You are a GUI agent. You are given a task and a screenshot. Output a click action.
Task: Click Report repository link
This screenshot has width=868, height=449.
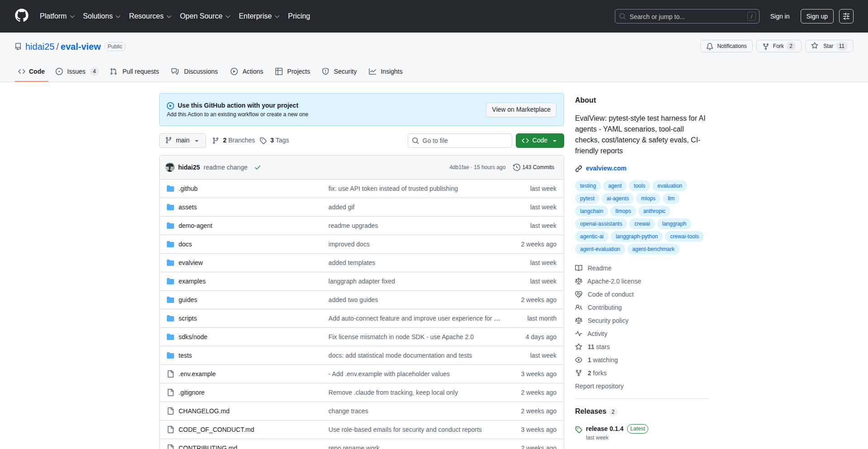pos(599,386)
